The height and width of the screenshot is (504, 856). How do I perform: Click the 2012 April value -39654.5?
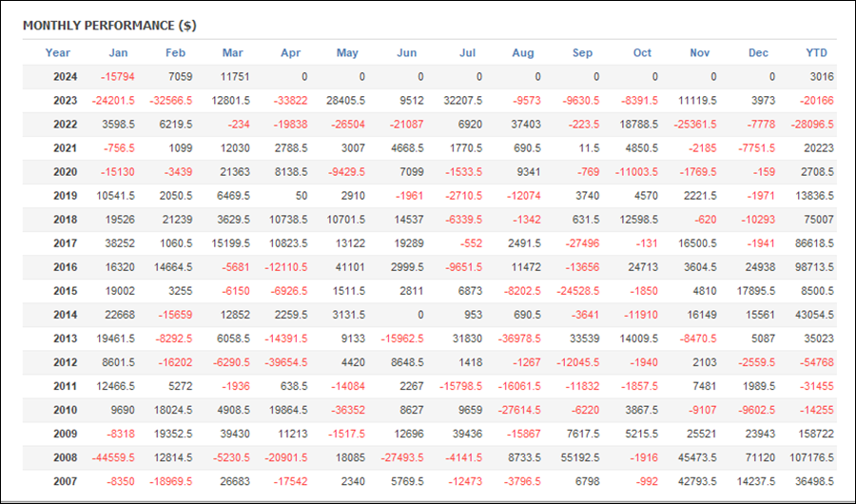click(x=286, y=362)
